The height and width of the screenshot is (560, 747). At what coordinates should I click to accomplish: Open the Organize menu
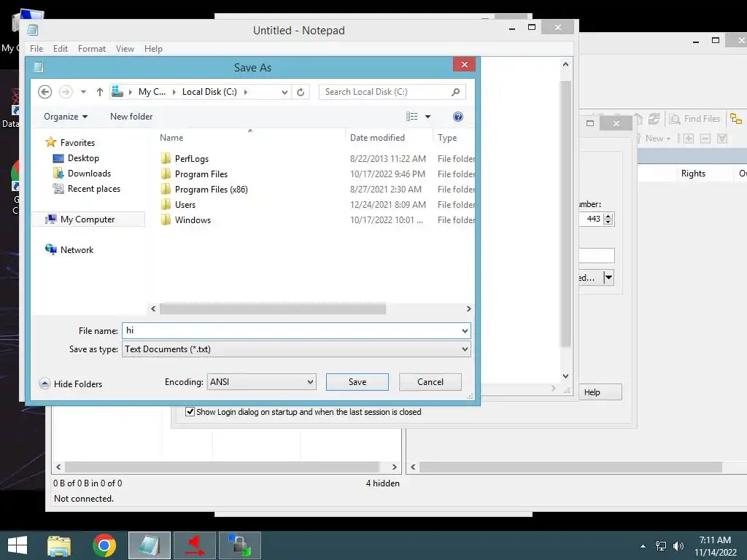point(66,117)
